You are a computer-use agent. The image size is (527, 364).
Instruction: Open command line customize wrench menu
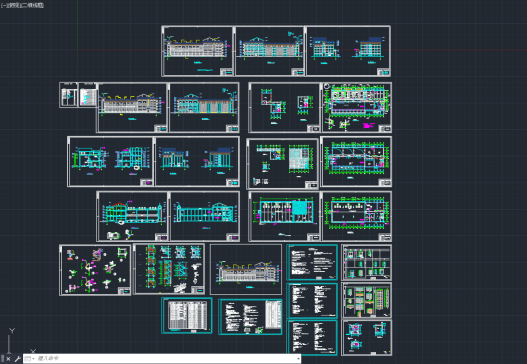[x=17, y=359]
